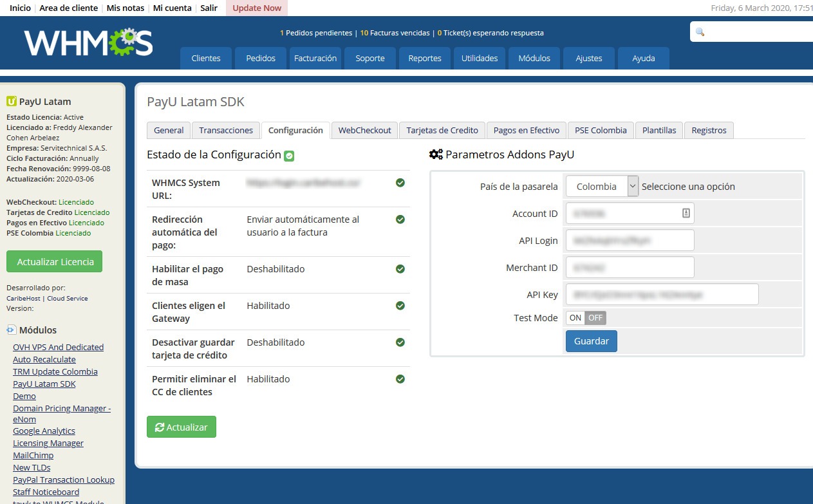Click the green Actualizar button
The image size is (813, 504).
point(182,427)
